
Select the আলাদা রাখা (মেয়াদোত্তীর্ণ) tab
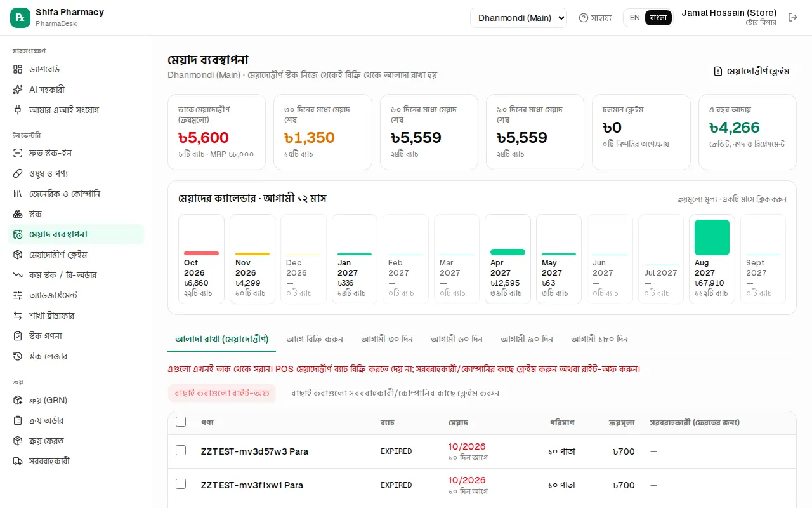point(222,339)
